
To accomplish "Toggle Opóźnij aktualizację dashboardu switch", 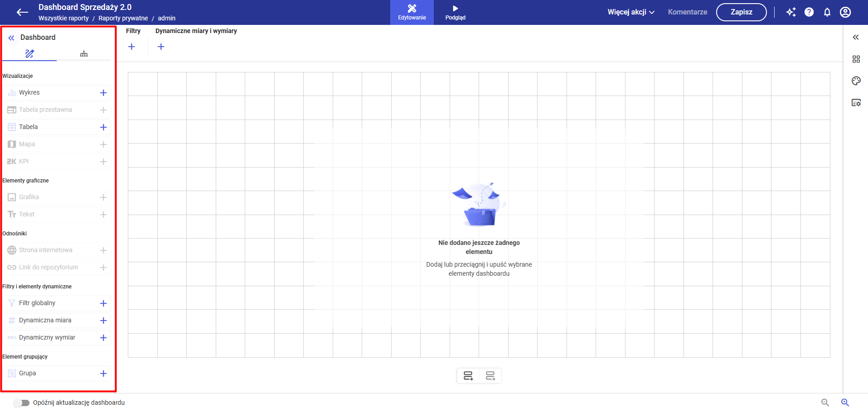I will tap(21, 403).
